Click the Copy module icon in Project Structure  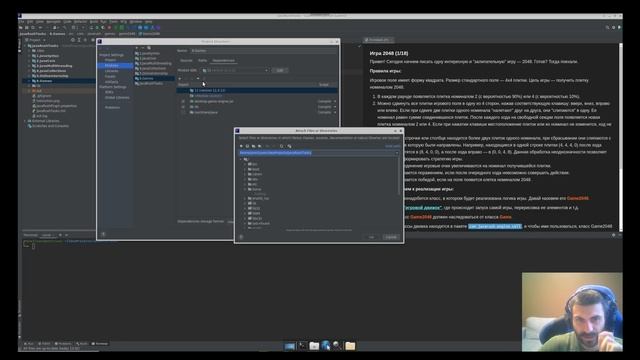point(149,48)
